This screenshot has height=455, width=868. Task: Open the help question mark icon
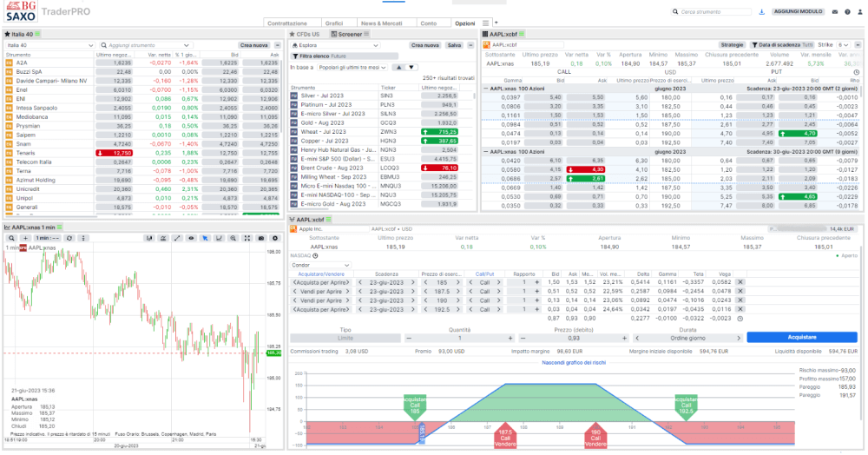(x=847, y=11)
